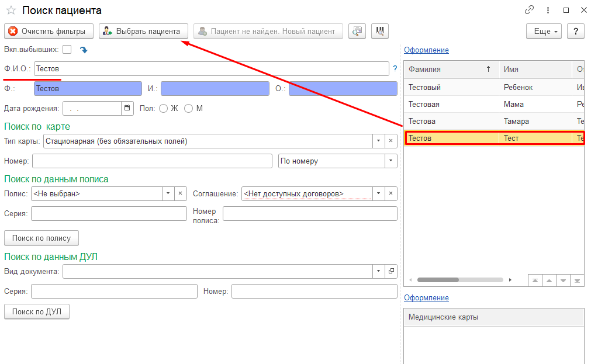Screen dimensions: 591x364
Task: Clear the Тип карты field with its X
Action: click(x=391, y=141)
